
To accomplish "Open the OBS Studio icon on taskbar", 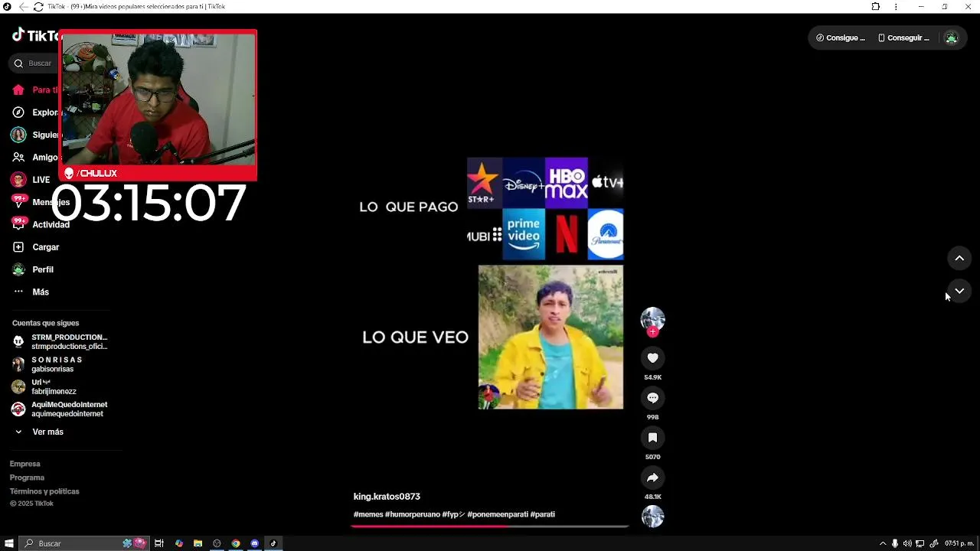I will [x=217, y=543].
